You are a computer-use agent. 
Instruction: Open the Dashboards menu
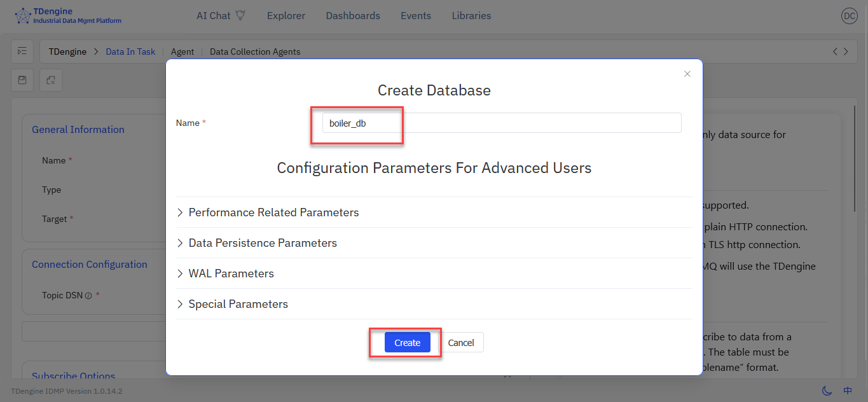tap(353, 16)
